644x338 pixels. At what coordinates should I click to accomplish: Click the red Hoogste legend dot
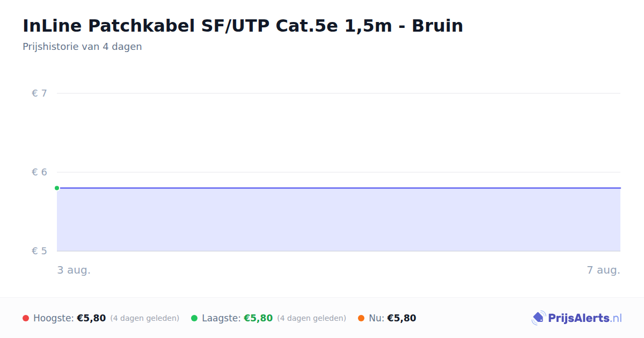[x=26, y=318]
